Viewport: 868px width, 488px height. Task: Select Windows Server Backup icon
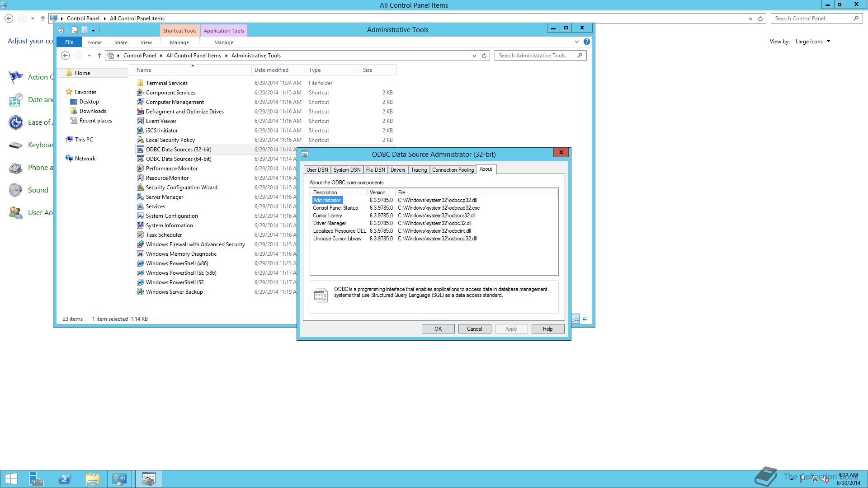coord(140,291)
